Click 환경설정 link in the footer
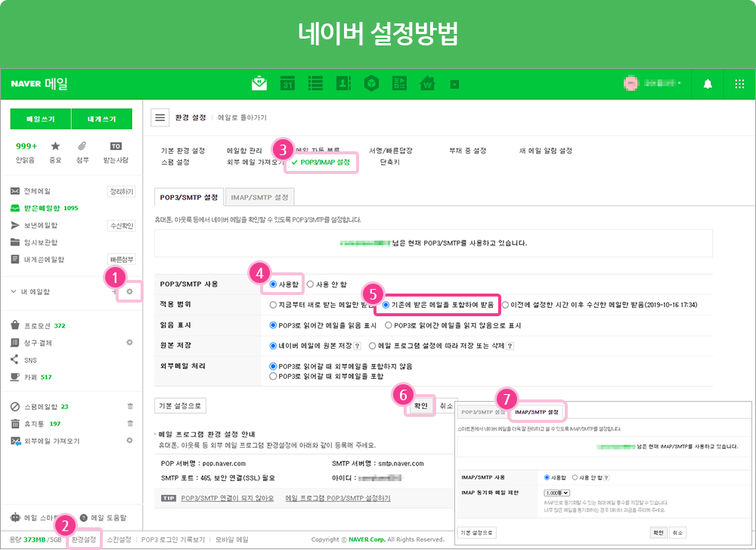 tap(84, 539)
